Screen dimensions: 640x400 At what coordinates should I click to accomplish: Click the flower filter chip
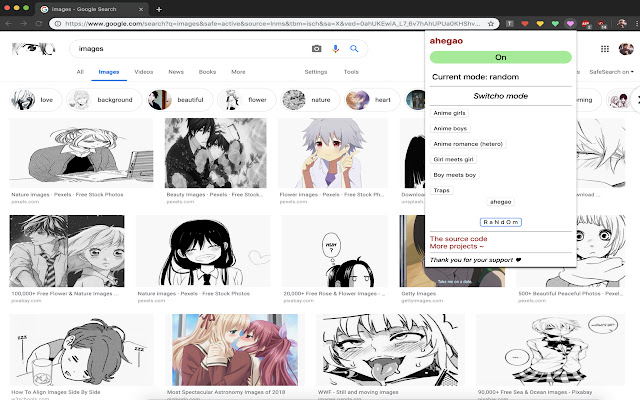pyautogui.click(x=247, y=100)
